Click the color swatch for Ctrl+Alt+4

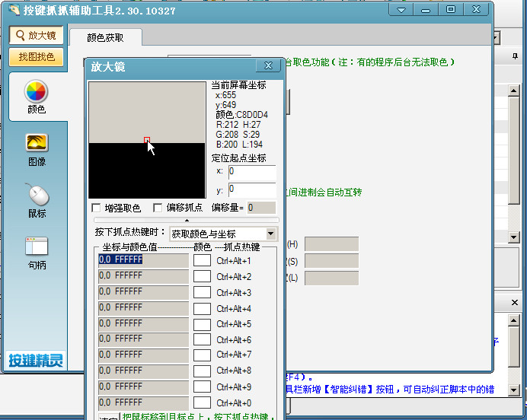(202, 308)
